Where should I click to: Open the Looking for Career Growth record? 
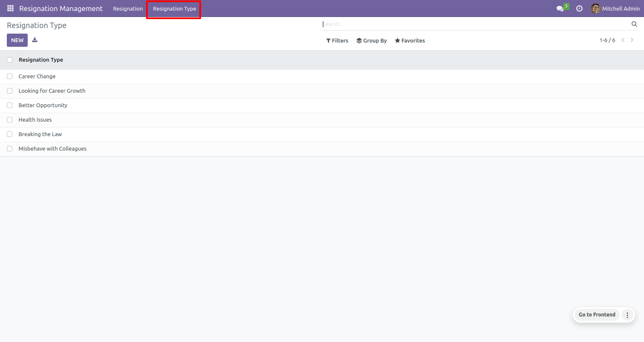point(52,91)
